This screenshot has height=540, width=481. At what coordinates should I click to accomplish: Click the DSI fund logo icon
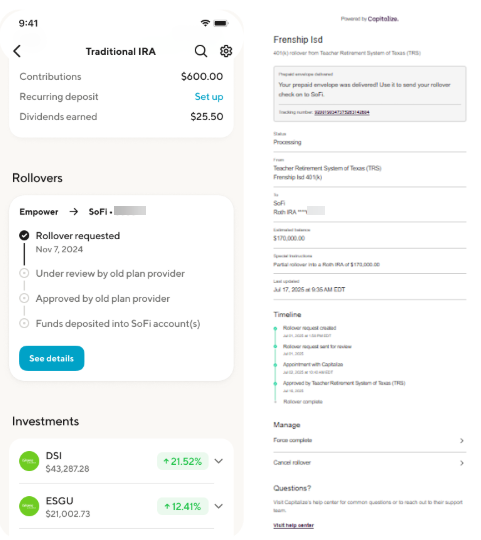click(x=29, y=461)
